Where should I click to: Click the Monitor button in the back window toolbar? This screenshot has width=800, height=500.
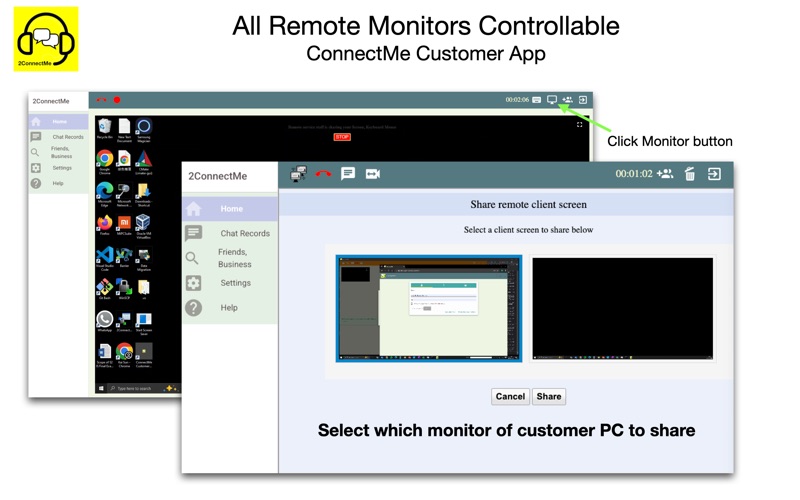[x=552, y=99]
